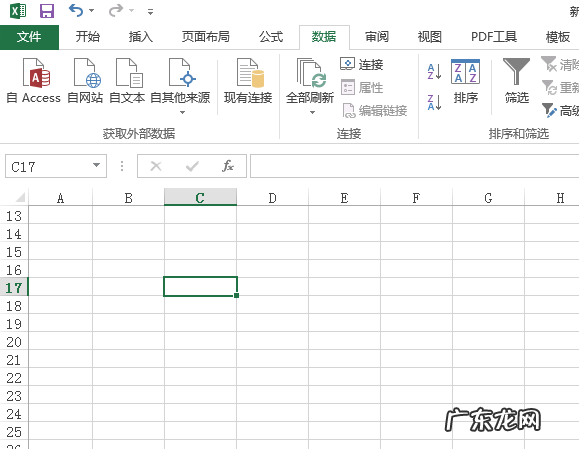Undo the last action
Image resolution: width=579 pixels, height=449 pixels.
point(76,10)
